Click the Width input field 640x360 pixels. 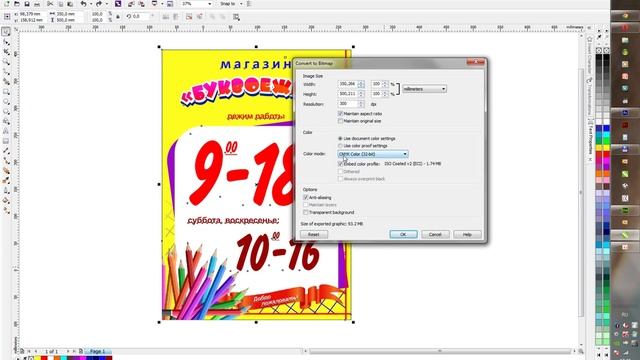348,84
